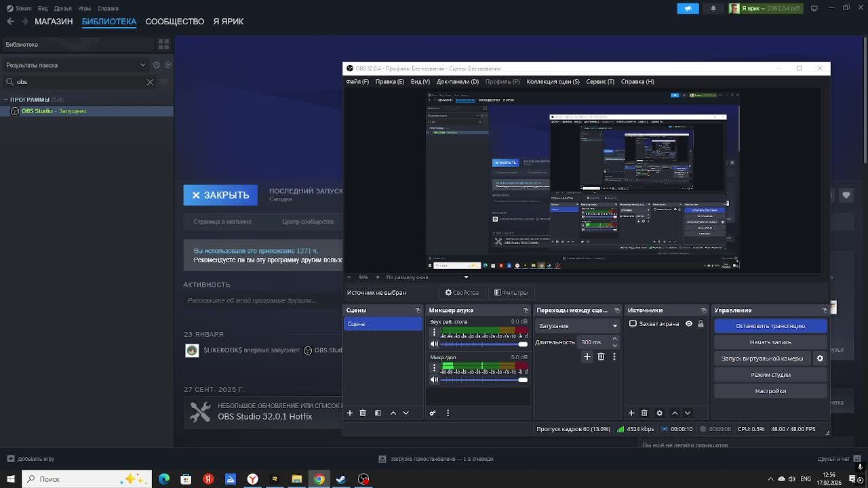The width and height of the screenshot is (868, 488).
Task: Move the scene up with the arrow in Scenes dock
Action: coord(393,413)
